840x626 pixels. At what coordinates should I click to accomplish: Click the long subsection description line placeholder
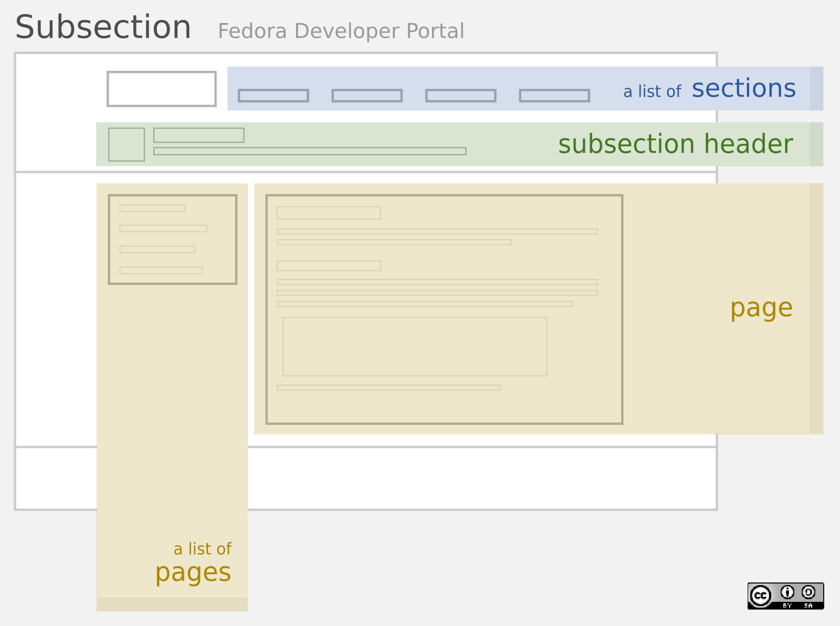click(x=310, y=151)
